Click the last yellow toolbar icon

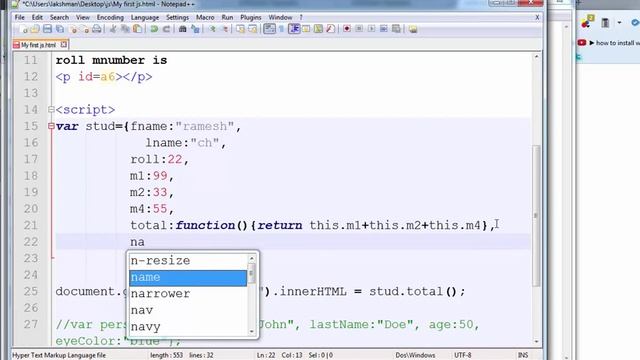[413, 29]
